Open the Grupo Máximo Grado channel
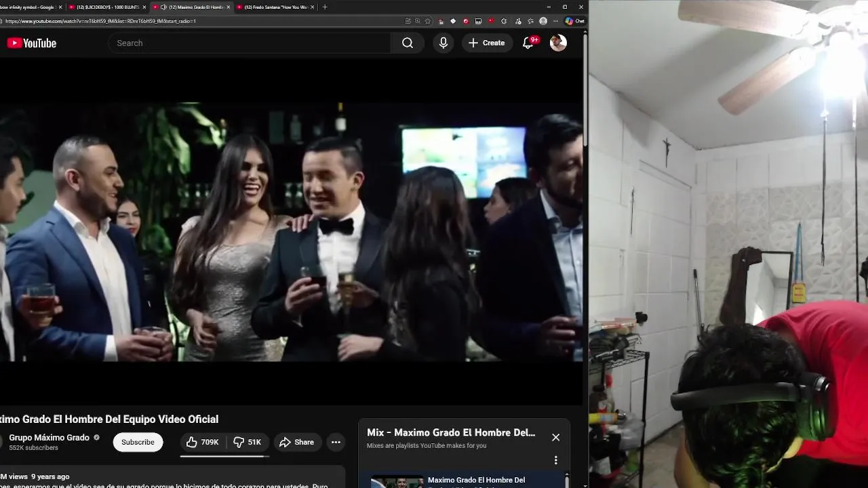This screenshot has height=488, width=868. pos(49,438)
